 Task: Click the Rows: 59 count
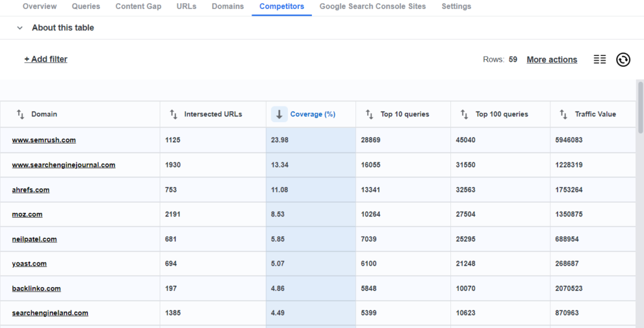tap(500, 60)
